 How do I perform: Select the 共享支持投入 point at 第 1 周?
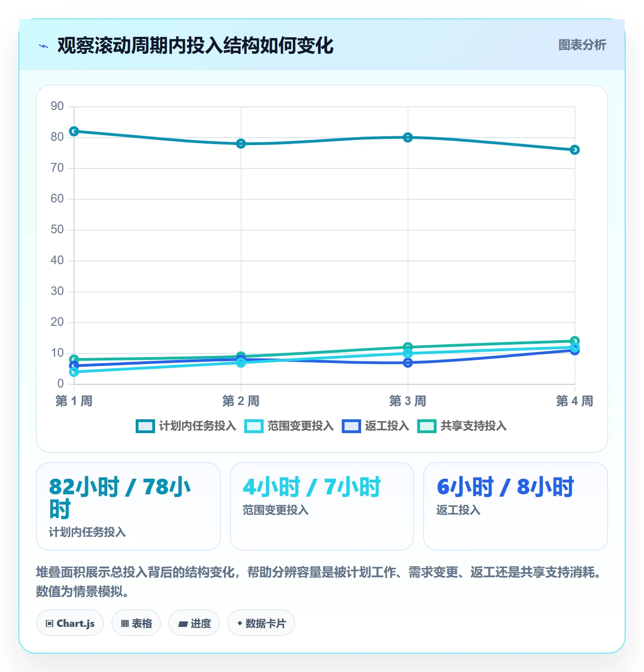click(74, 359)
